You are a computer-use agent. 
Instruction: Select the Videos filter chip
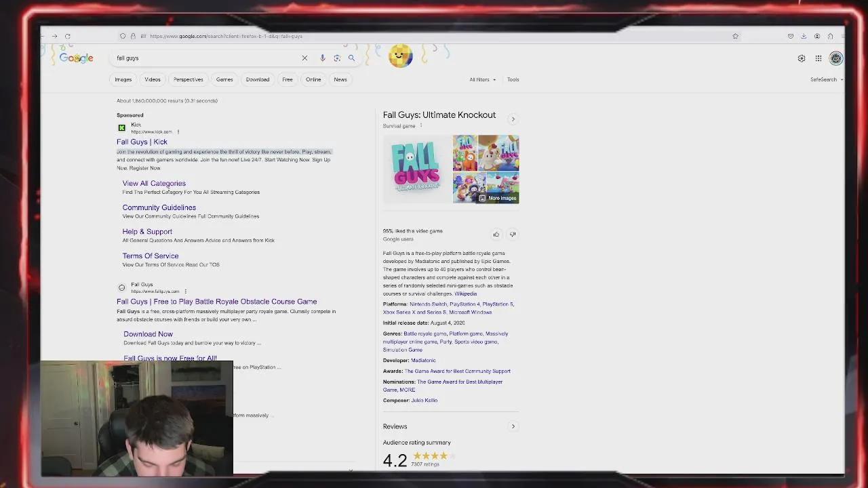point(153,79)
